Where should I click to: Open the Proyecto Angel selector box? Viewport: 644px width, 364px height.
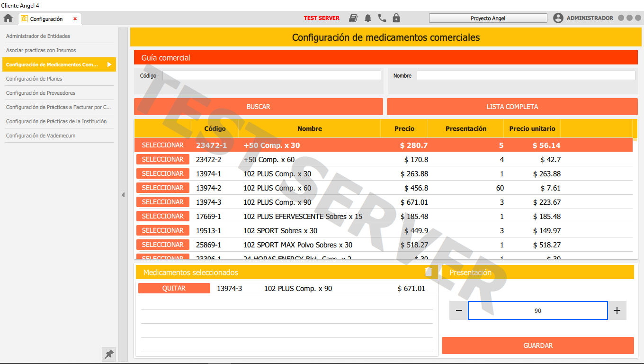point(488,18)
